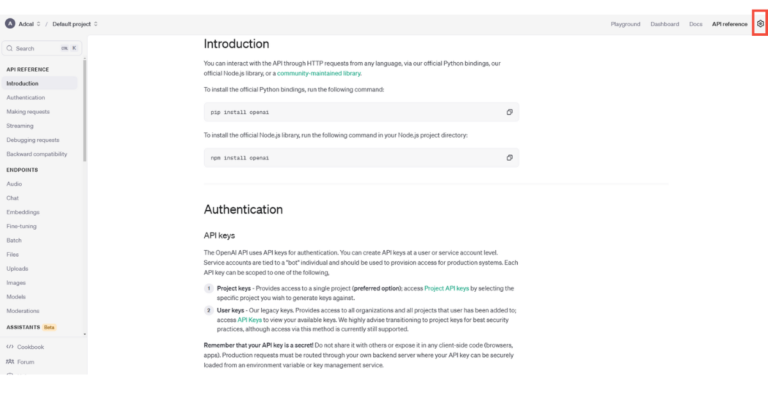
Task: Click the API Keys legacy link
Action: pos(249,319)
